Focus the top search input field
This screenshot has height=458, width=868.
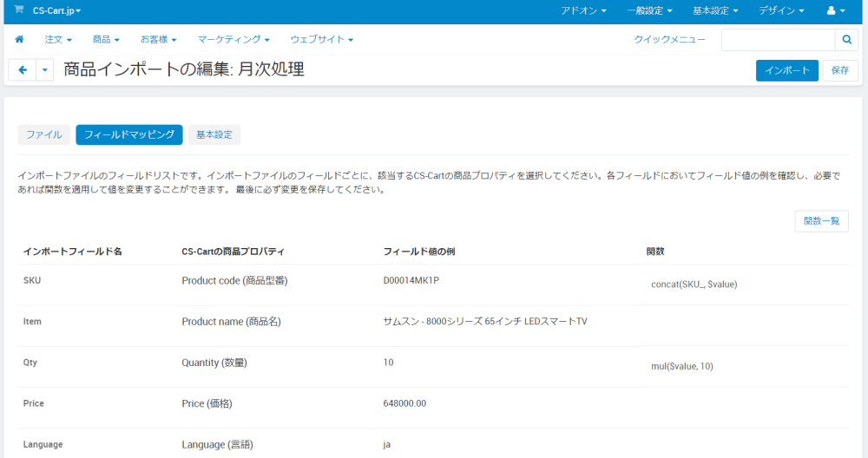click(x=778, y=40)
